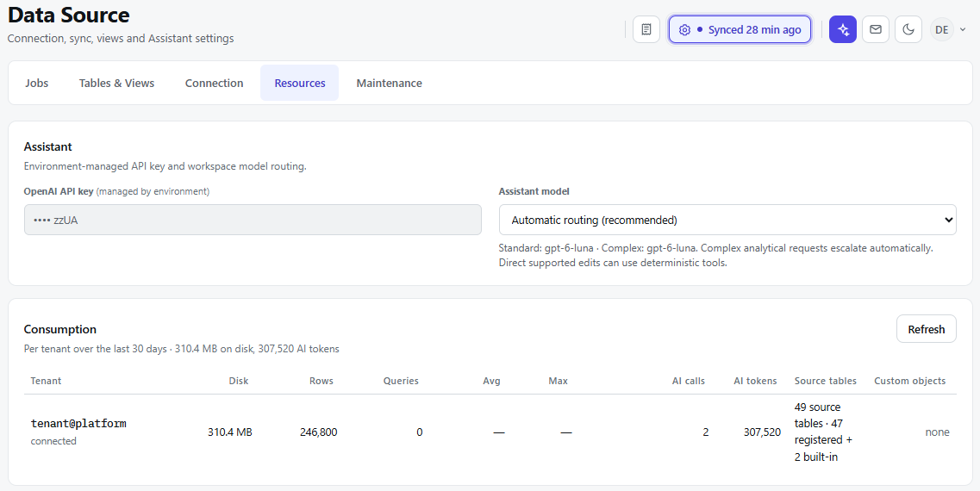Click the none custom objects cell

pos(938,432)
